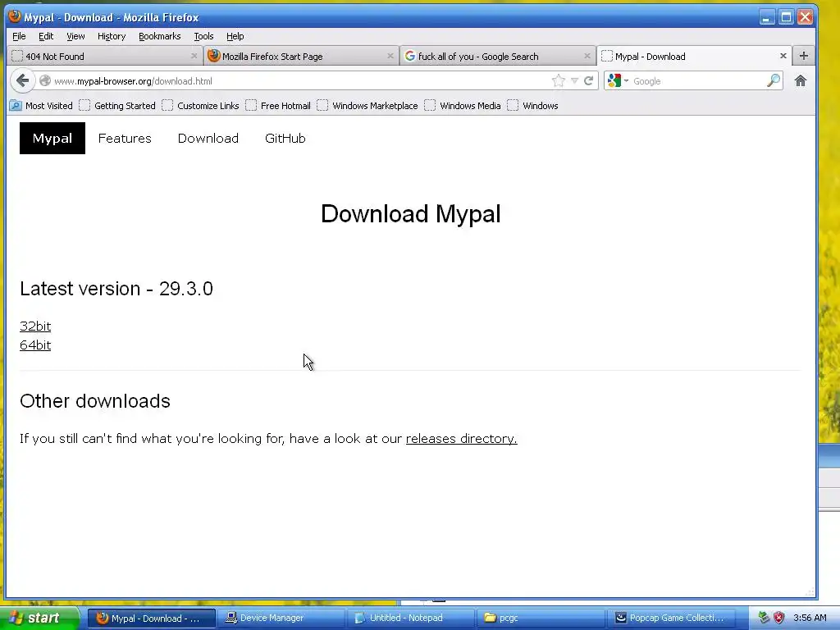Minimize the Firefox window

(766, 17)
